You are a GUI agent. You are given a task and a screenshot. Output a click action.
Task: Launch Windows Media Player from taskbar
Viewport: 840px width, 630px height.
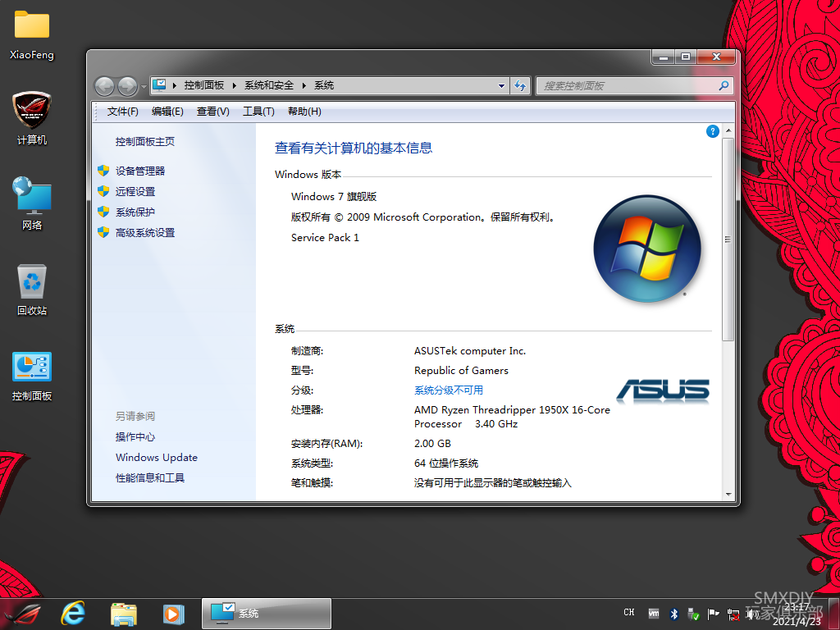tap(174, 614)
